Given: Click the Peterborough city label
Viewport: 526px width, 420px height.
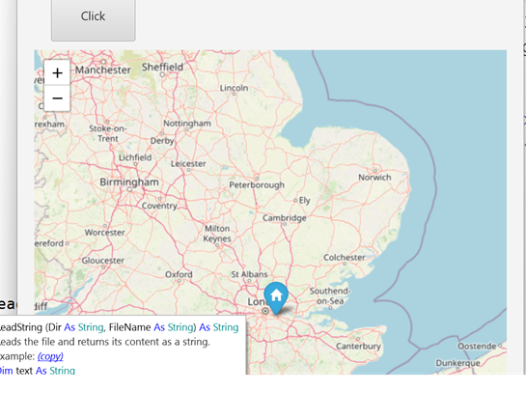Looking at the screenshot, I should point(257,184).
